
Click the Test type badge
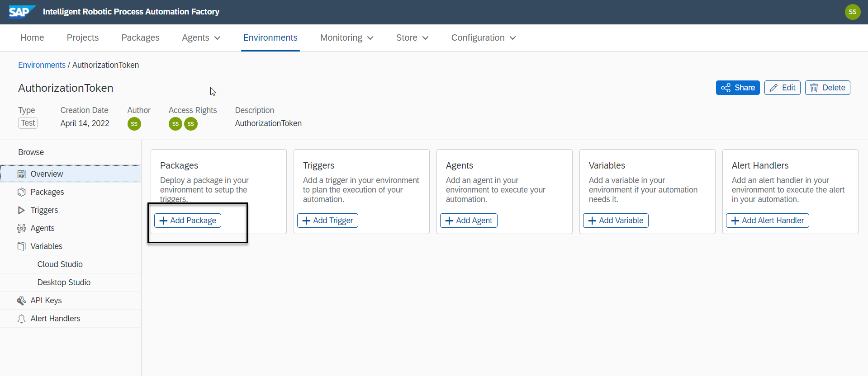[28, 123]
